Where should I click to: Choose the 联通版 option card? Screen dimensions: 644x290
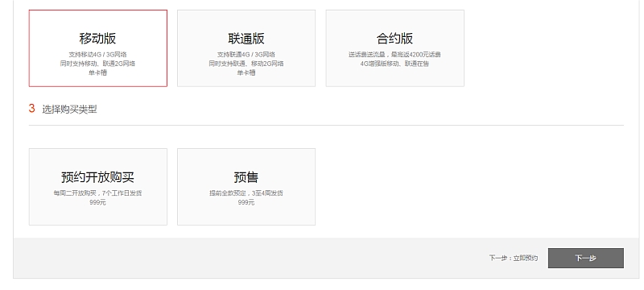pos(246,48)
